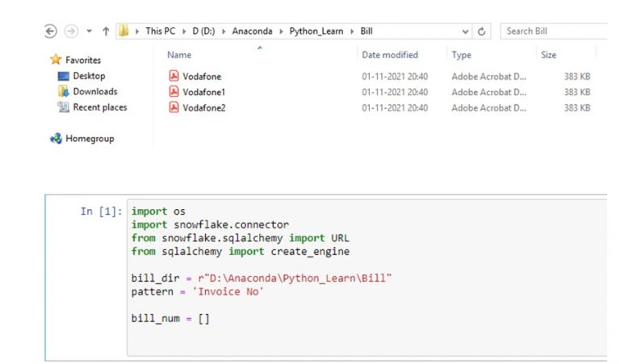Open the recent locations dropdown arrow
This screenshot has width=620, height=364.
point(87,31)
